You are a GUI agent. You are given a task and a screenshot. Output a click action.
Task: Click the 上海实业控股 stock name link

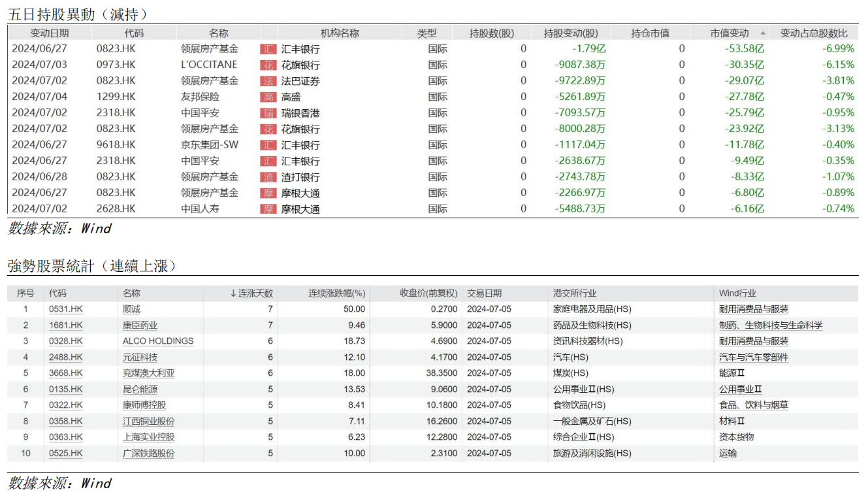coord(149,437)
